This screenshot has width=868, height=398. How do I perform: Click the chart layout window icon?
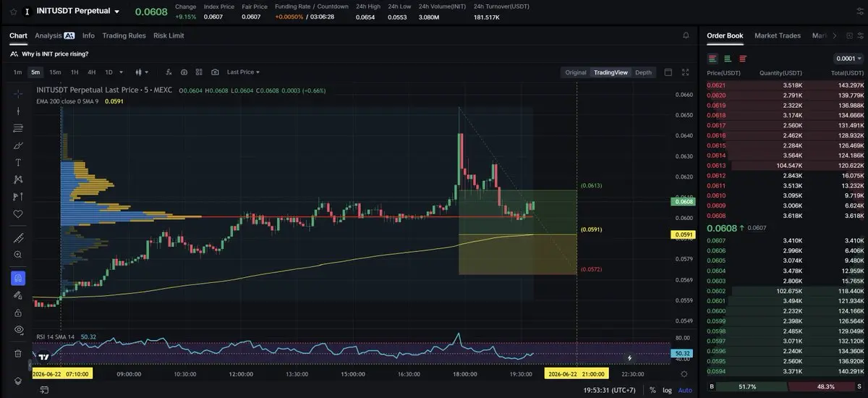coord(668,72)
